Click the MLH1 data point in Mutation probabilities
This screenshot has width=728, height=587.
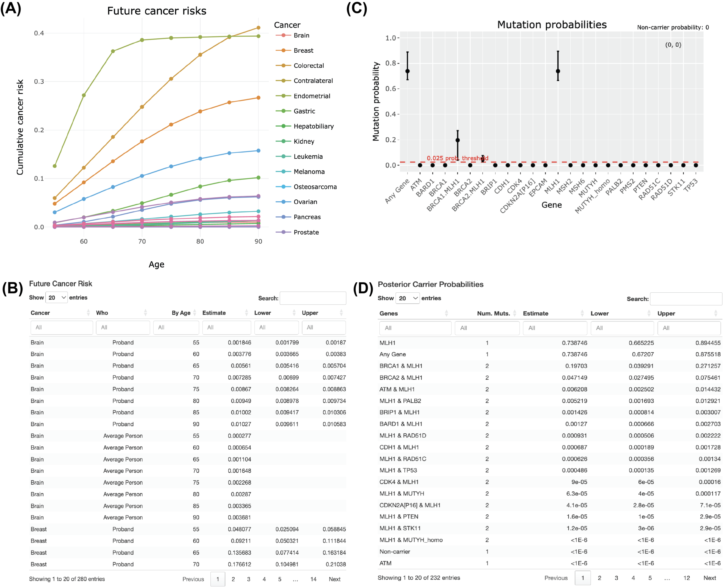tap(558, 71)
